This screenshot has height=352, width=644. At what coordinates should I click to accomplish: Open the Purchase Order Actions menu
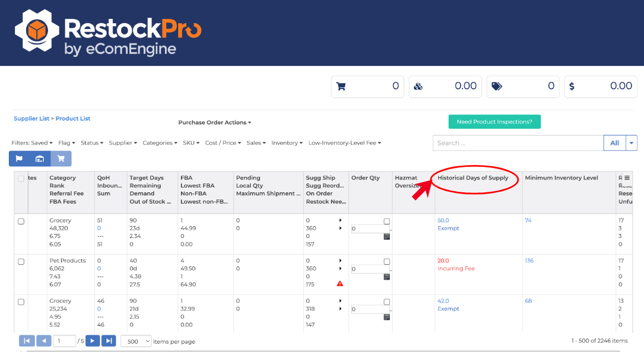pyautogui.click(x=215, y=122)
